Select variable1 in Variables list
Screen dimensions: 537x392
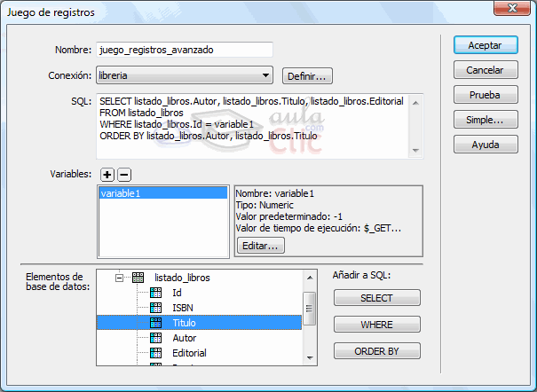coord(162,193)
